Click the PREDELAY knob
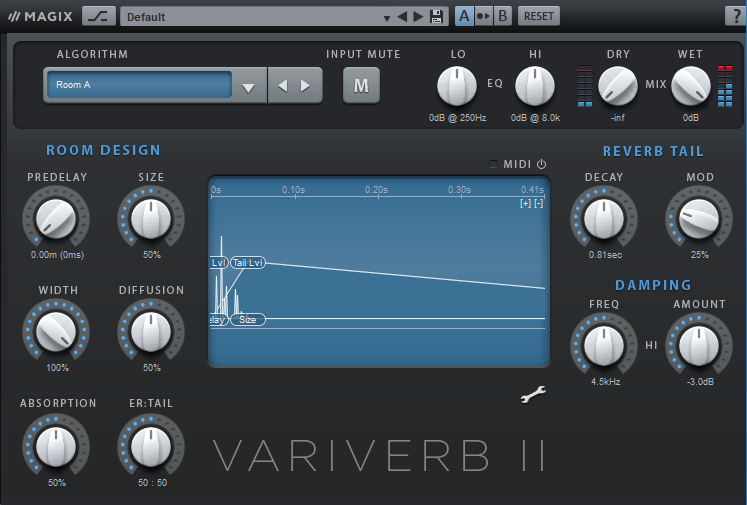The image size is (747, 505). [56, 219]
